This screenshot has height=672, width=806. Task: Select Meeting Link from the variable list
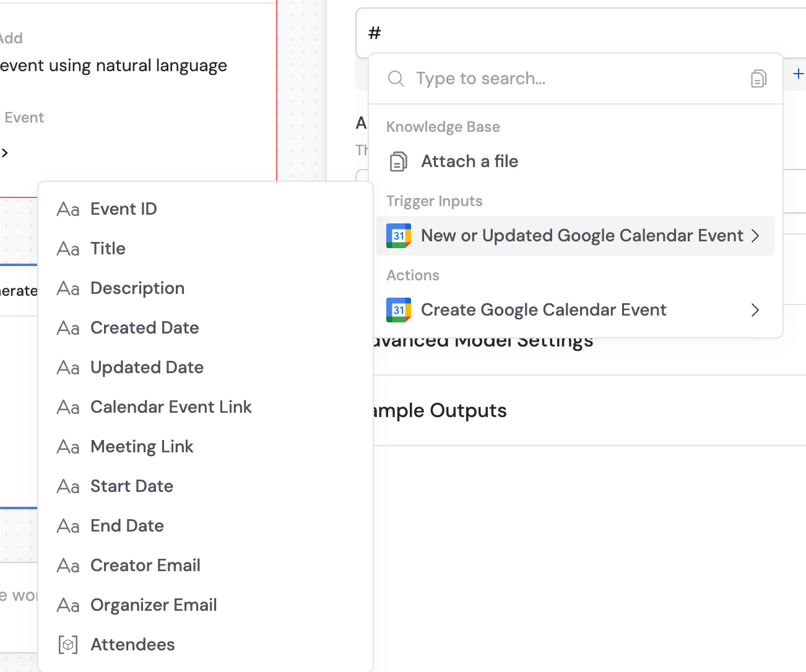click(142, 446)
